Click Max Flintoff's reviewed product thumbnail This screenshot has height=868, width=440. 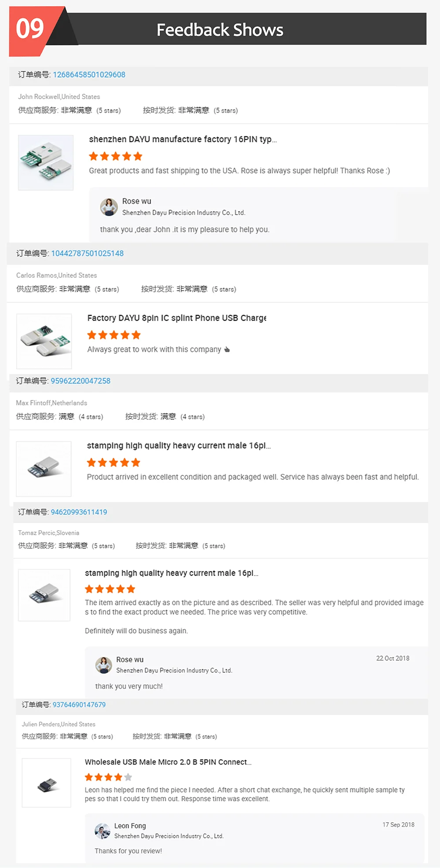point(44,469)
